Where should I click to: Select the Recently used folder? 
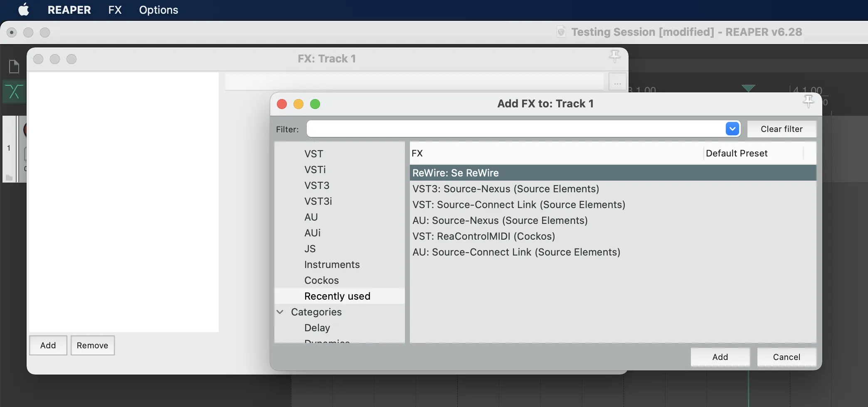click(x=339, y=296)
